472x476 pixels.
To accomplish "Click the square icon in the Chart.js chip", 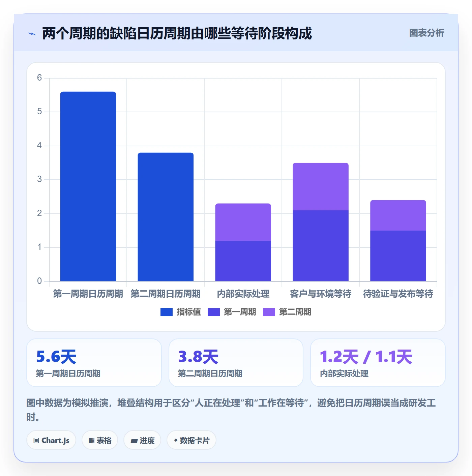I will click(36, 441).
